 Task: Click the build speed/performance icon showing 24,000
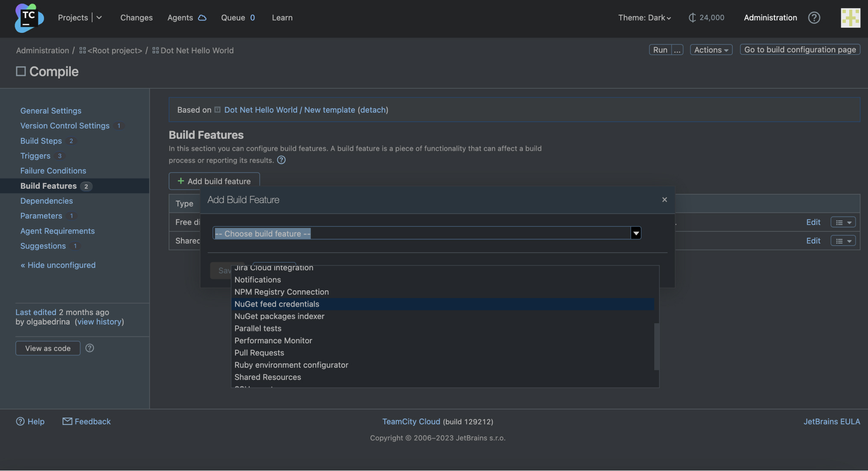(x=691, y=17)
